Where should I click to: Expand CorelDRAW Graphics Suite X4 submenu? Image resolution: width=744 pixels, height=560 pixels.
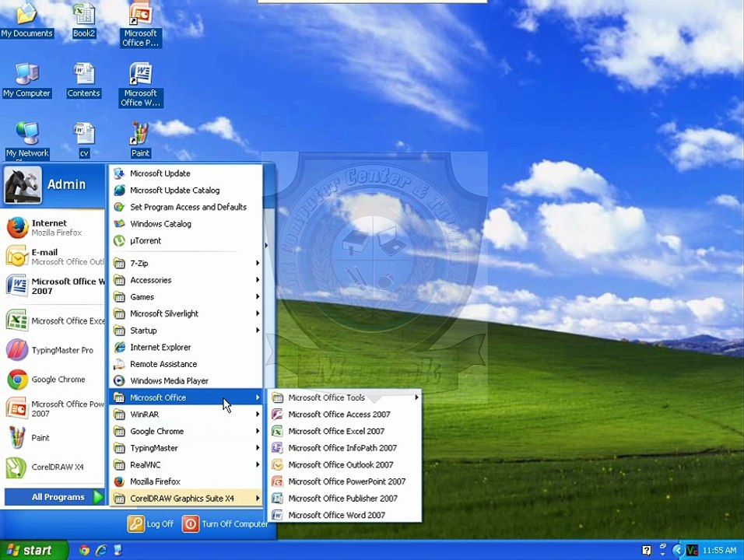pyautogui.click(x=186, y=499)
